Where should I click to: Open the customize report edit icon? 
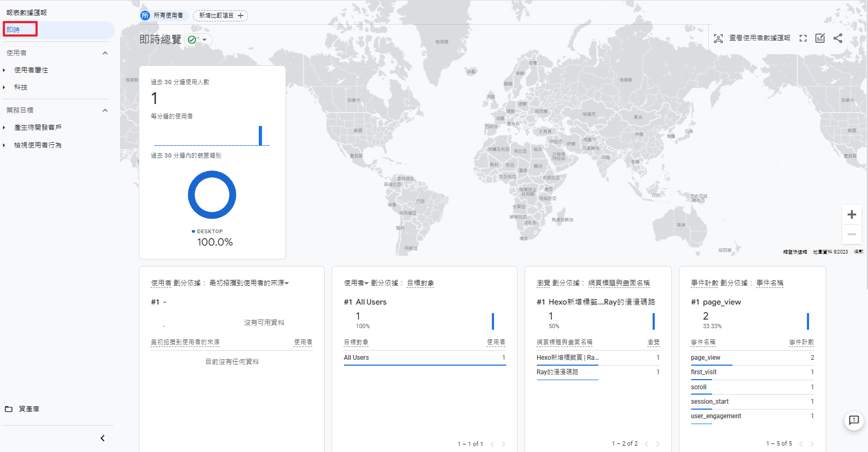coord(820,38)
